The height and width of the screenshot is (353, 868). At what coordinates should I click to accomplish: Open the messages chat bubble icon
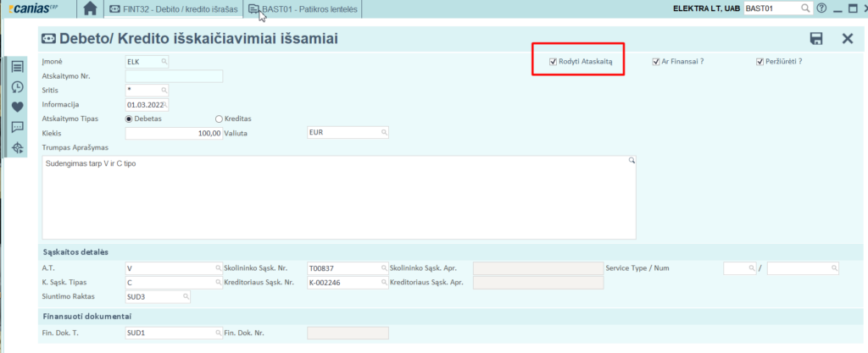point(17,128)
